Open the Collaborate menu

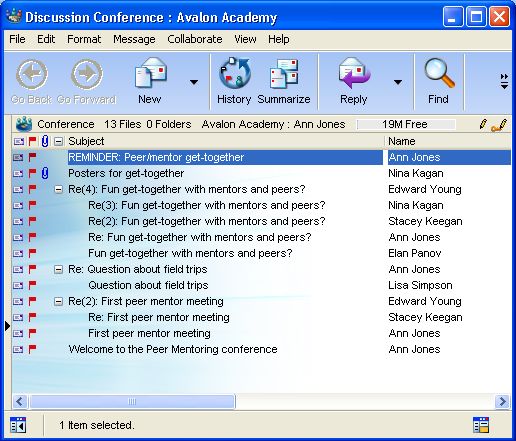(x=195, y=39)
